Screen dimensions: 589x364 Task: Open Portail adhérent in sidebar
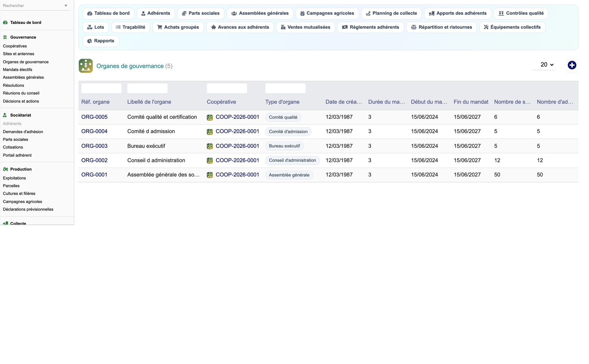(x=17, y=155)
